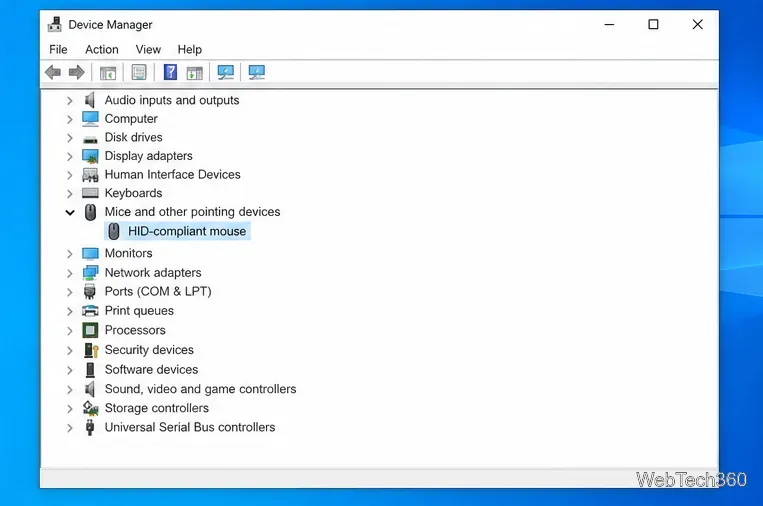Expand the Computer category chevron

click(x=70, y=119)
